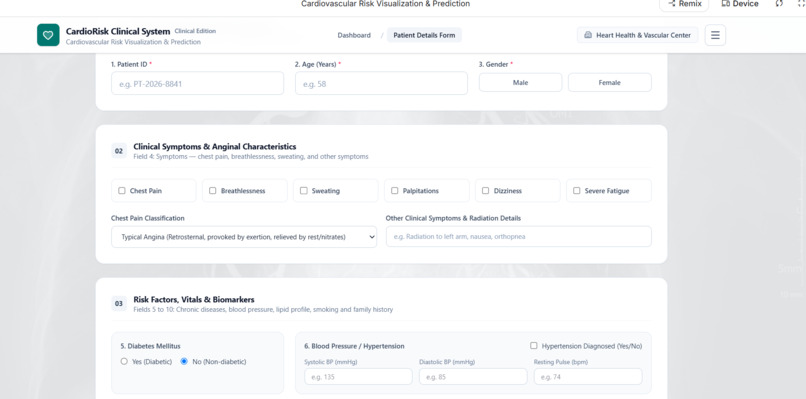The image size is (806, 399).
Task: Go to Dashboard breadcrumb
Action: click(354, 35)
